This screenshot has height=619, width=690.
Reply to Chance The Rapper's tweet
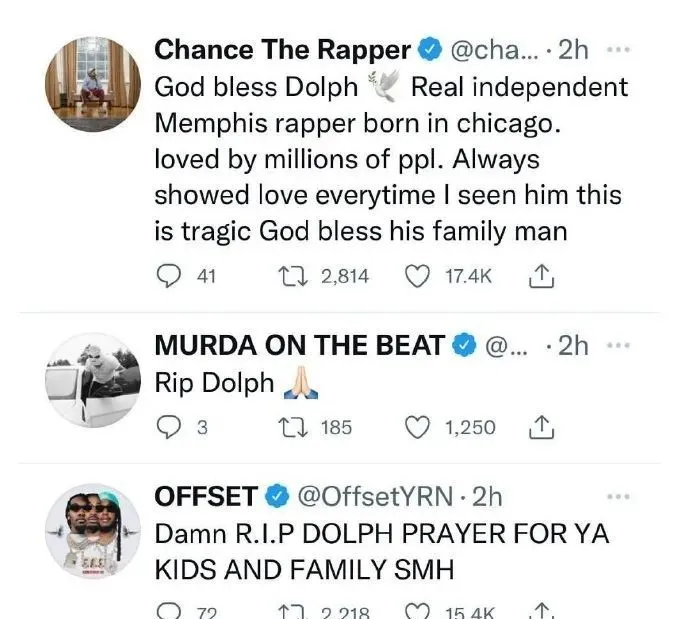click(x=170, y=275)
